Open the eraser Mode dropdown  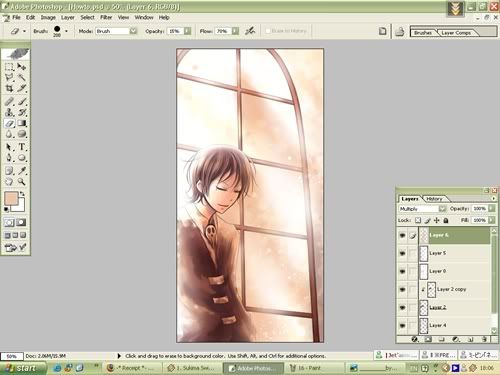coord(133,31)
